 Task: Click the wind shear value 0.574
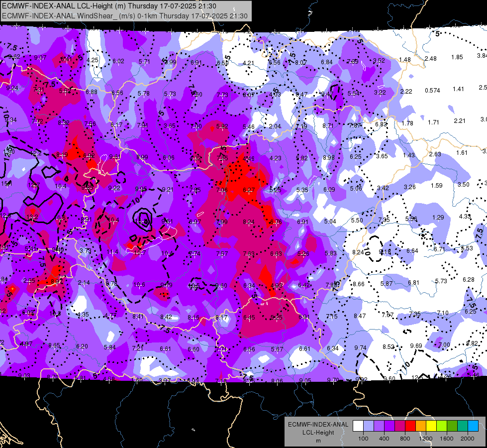433,91
